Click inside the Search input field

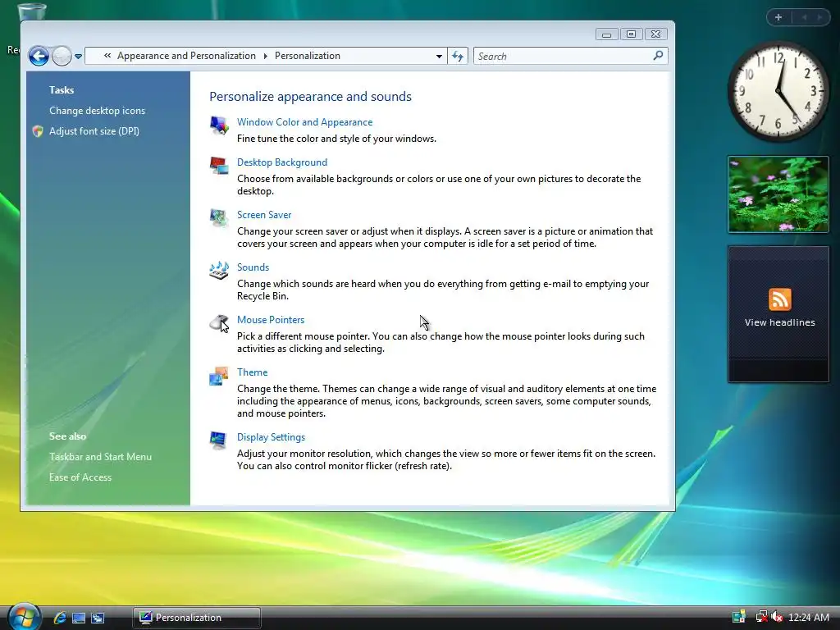(x=563, y=56)
